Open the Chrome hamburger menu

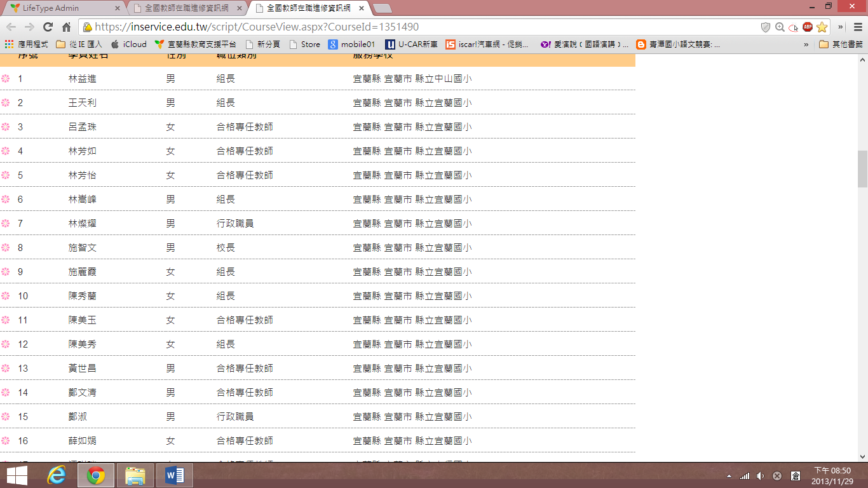click(857, 27)
